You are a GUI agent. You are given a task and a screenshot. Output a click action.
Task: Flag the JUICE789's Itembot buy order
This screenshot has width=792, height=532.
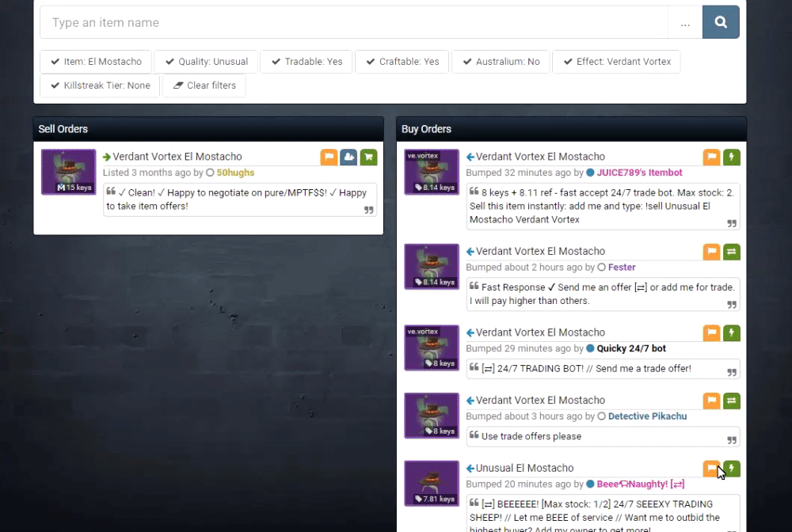(x=712, y=157)
